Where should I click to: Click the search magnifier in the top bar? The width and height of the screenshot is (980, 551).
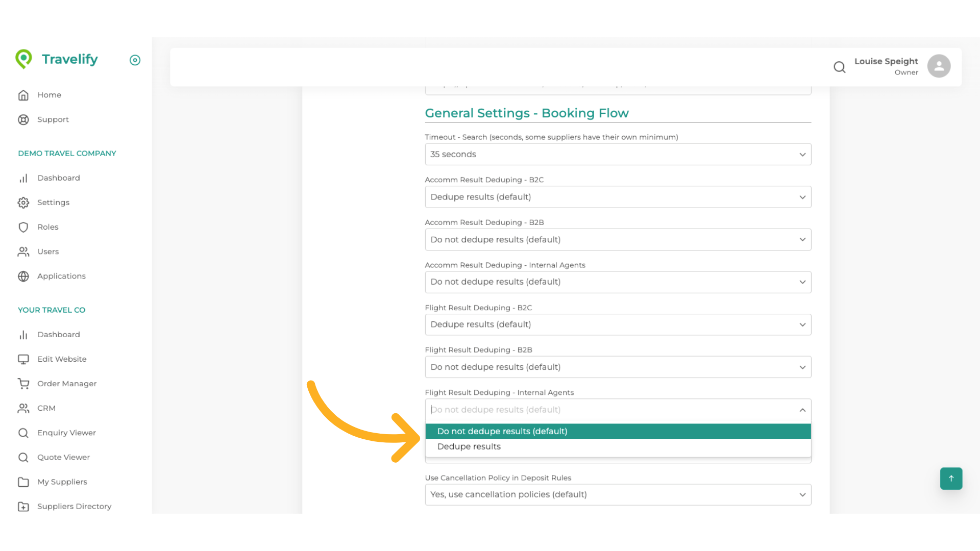click(x=840, y=67)
